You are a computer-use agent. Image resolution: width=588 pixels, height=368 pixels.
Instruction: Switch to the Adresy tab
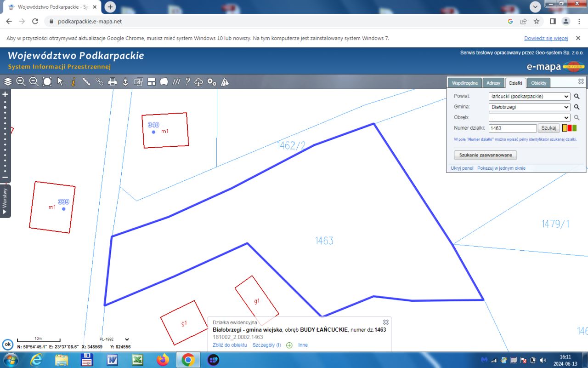point(493,83)
